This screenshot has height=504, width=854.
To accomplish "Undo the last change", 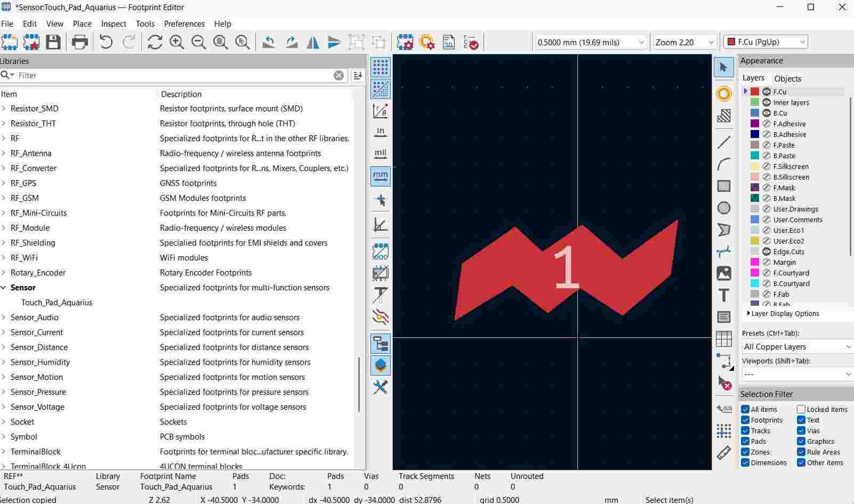I will point(106,42).
